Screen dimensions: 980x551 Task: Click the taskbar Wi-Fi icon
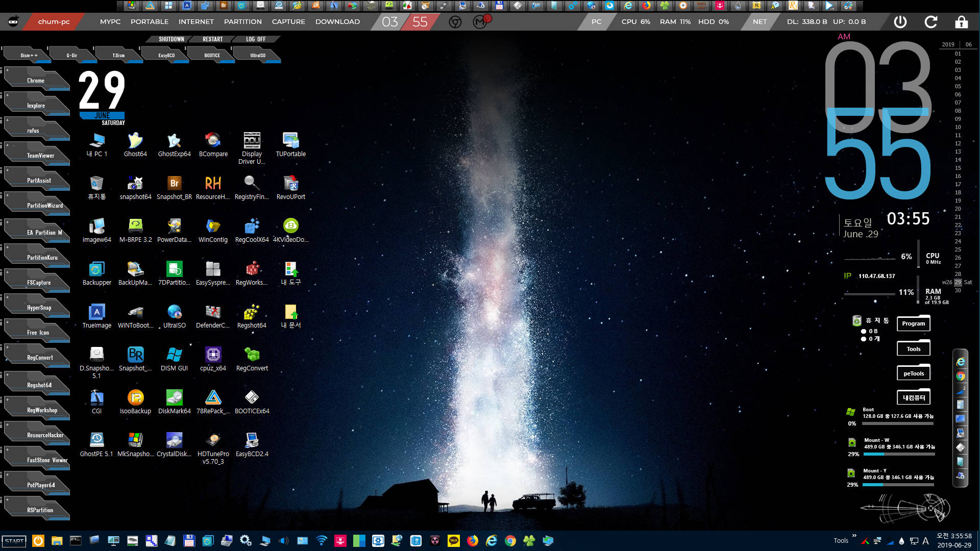pyautogui.click(x=322, y=541)
